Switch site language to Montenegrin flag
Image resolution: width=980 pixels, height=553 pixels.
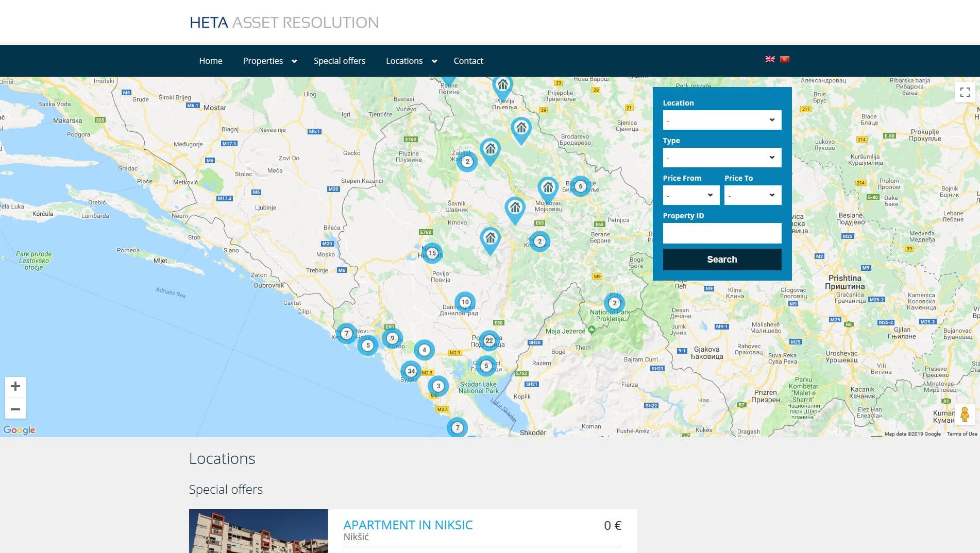785,59
